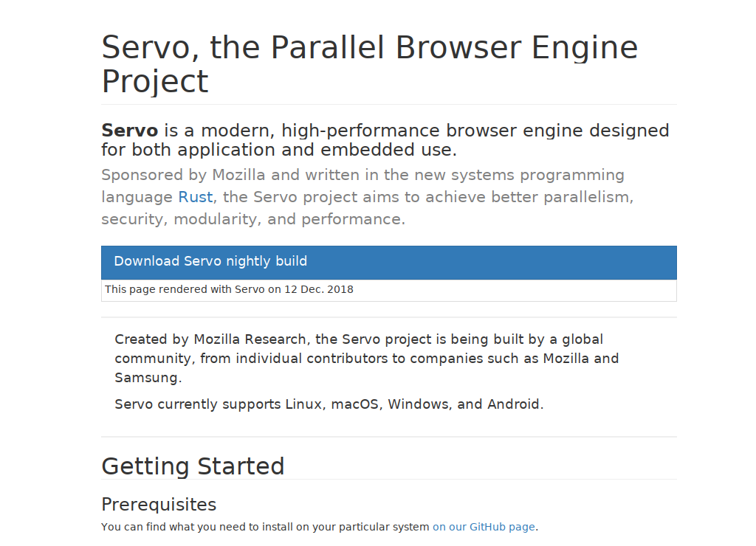Image resolution: width=756 pixels, height=546 pixels.
Task: Follow the 'on our GitHub page' link
Action: pos(484,527)
